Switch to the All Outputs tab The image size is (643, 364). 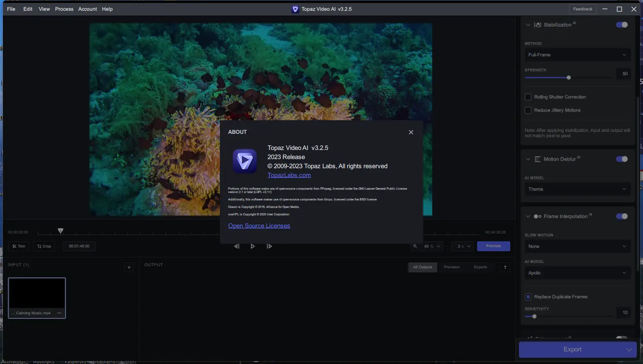coord(423,267)
